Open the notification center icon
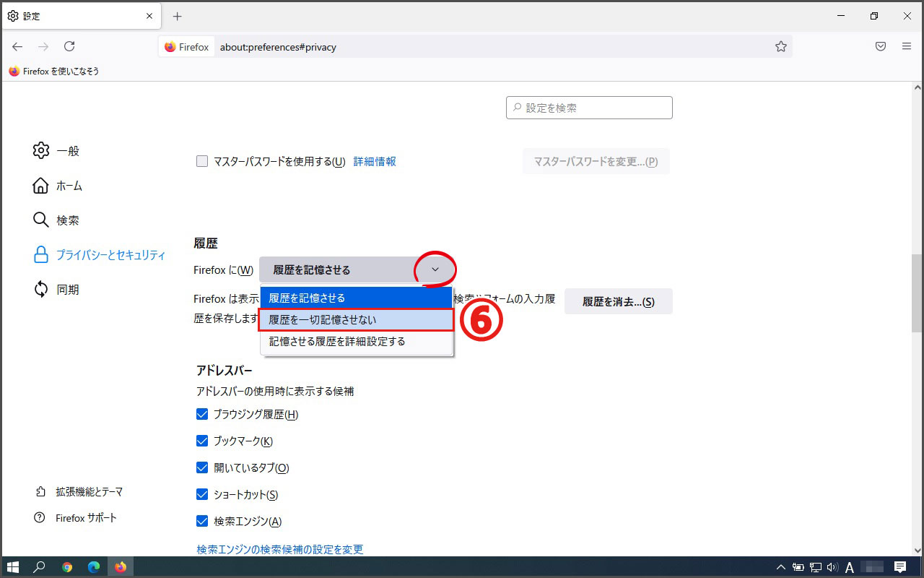The image size is (924, 578). click(900, 567)
